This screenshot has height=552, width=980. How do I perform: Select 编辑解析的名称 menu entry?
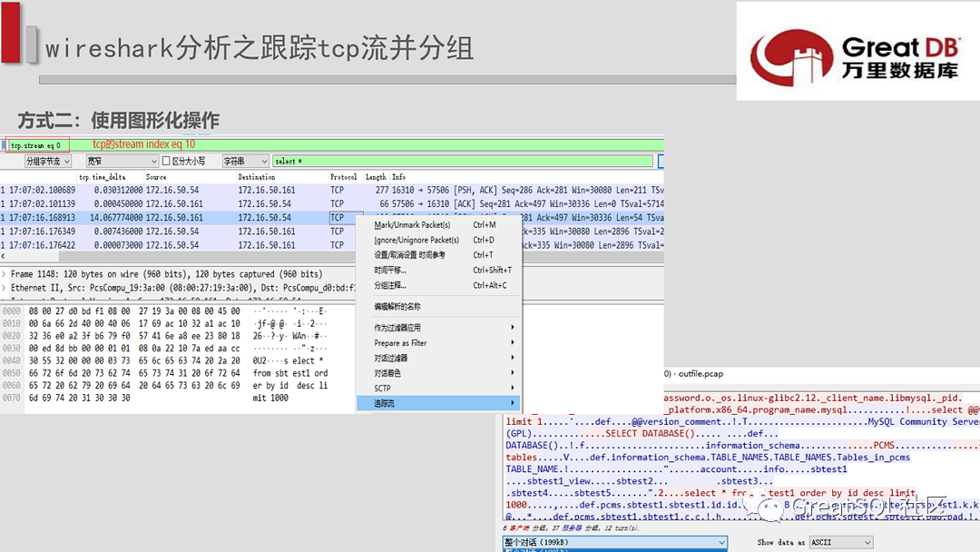tap(438, 306)
